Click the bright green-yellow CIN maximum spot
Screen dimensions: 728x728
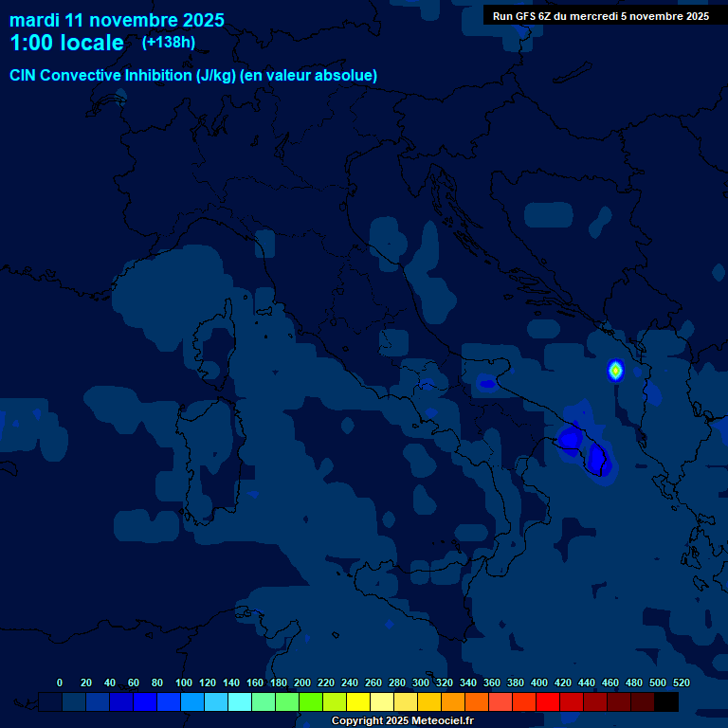(x=615, y=370)
